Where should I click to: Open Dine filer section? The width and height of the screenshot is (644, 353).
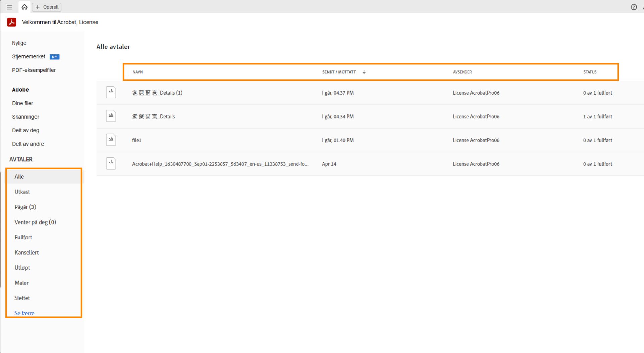coord(22,103)
